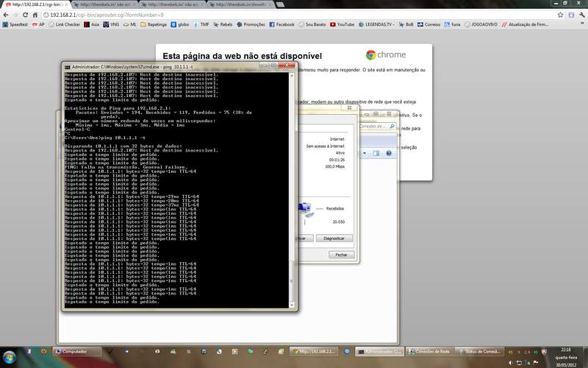Click the Diagnosticar button in status dialog
Image resolution: width=588 pixels, height=368 pixels.
334,238
